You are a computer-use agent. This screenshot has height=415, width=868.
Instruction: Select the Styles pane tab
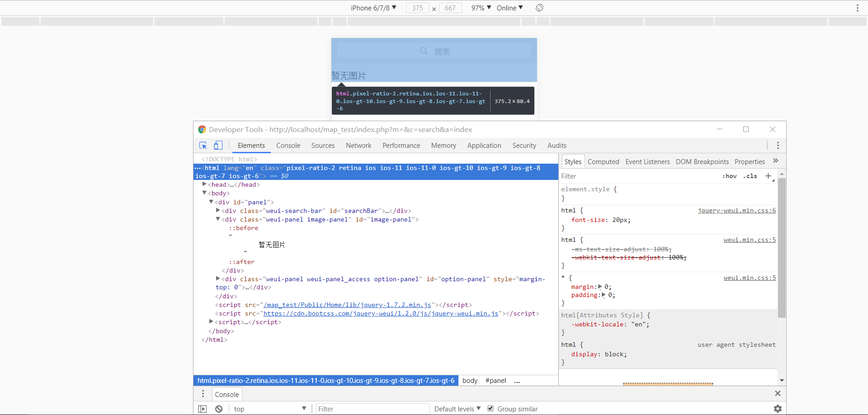tap(573, 161)
